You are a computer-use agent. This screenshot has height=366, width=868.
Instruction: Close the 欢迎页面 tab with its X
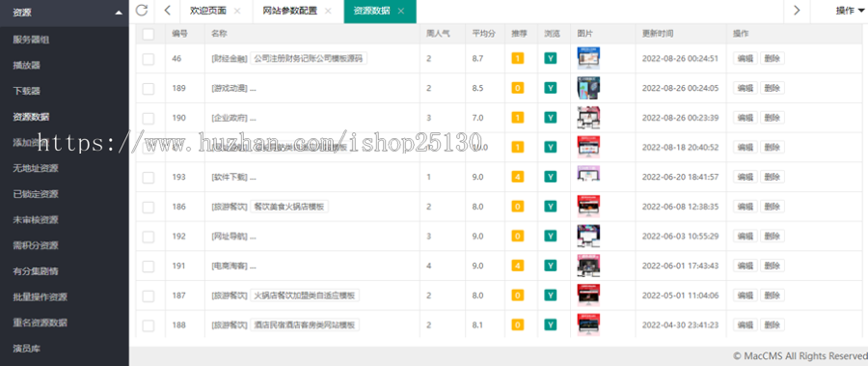click(x=237, y=11)
